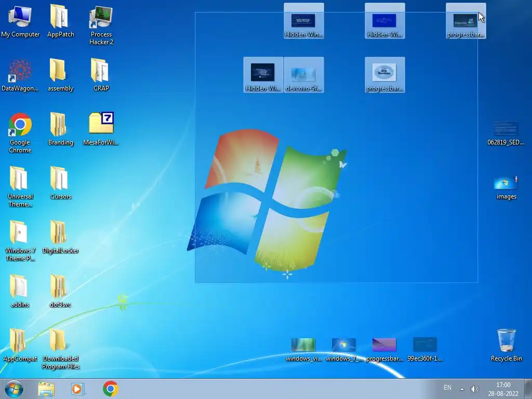The width and height of the screenshot is (532, 399).
Task: Select the AppCompat folder
Action: [x=20, y=345]
